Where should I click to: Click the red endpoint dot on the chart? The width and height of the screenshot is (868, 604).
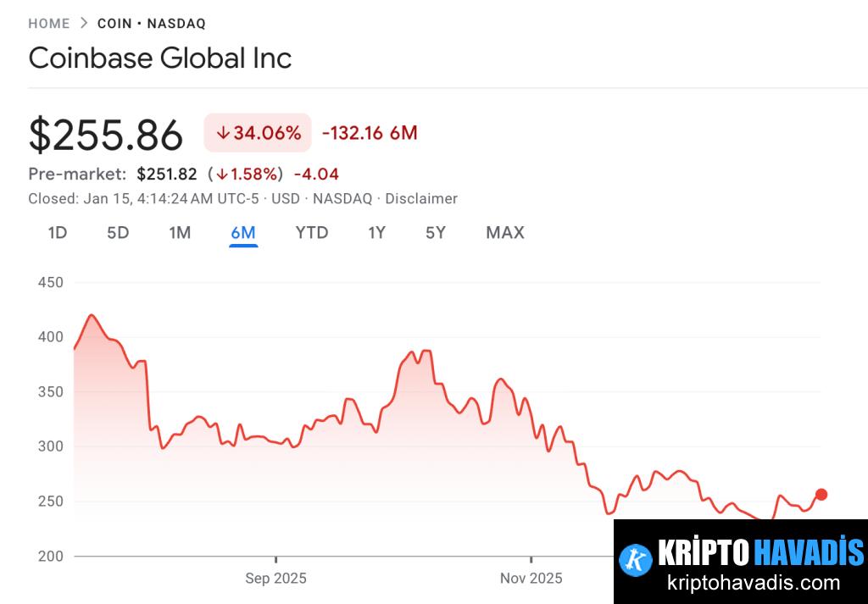click(821, 494)
